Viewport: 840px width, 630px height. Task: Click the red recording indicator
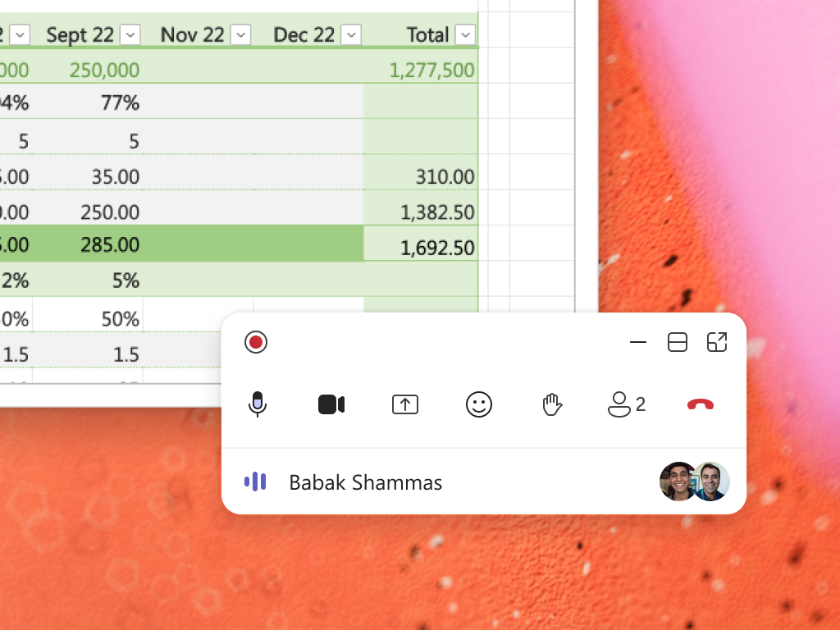click(x=256, y=342)
